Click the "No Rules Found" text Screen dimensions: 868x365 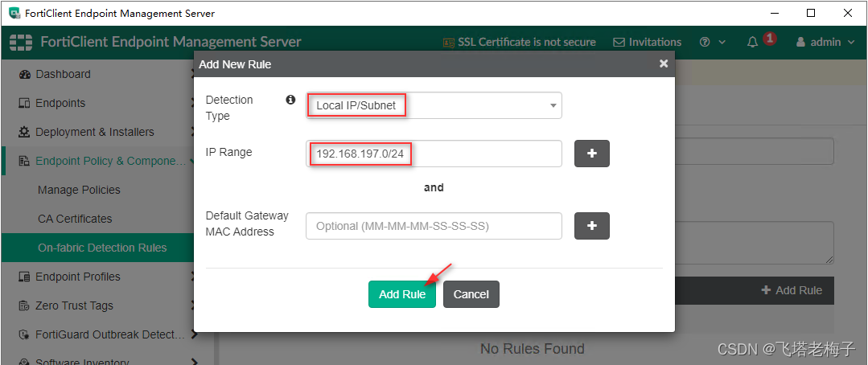pos(532,349)
